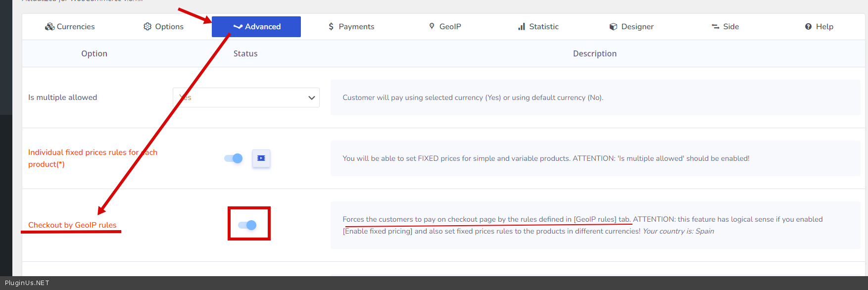
Task: Click the Currencies tab coins icon
Action: (x=49, y=27)
